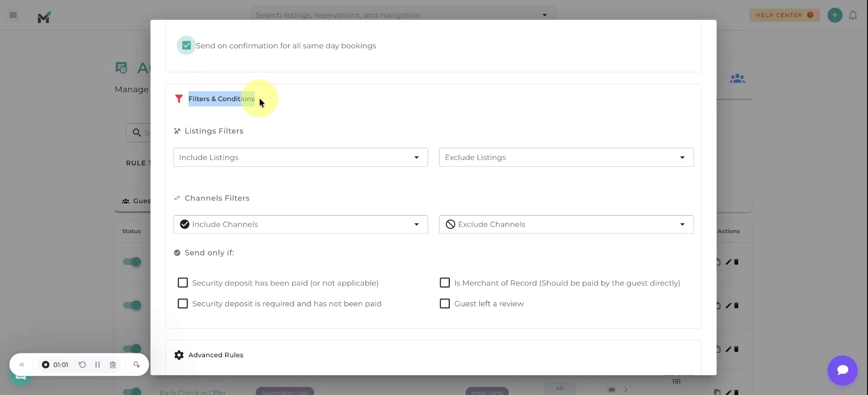Screen dimensions: 868x395
Task: Restart the recording
Action: coord(82,364)
